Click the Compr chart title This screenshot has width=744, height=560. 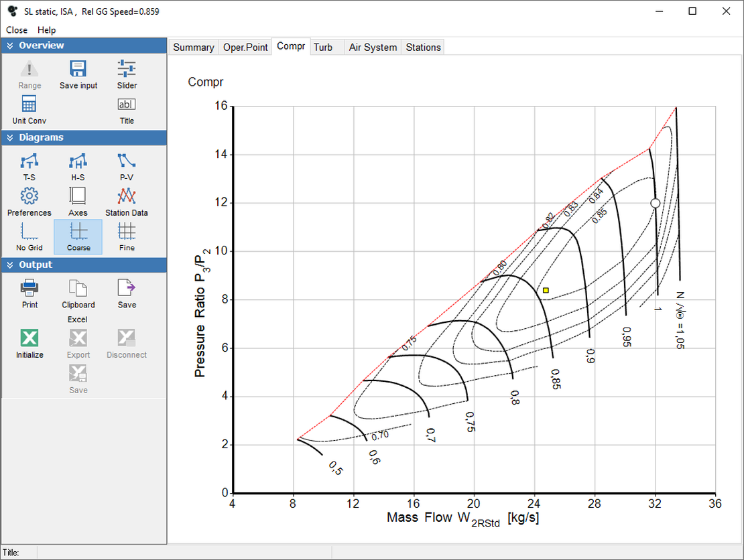206,82
